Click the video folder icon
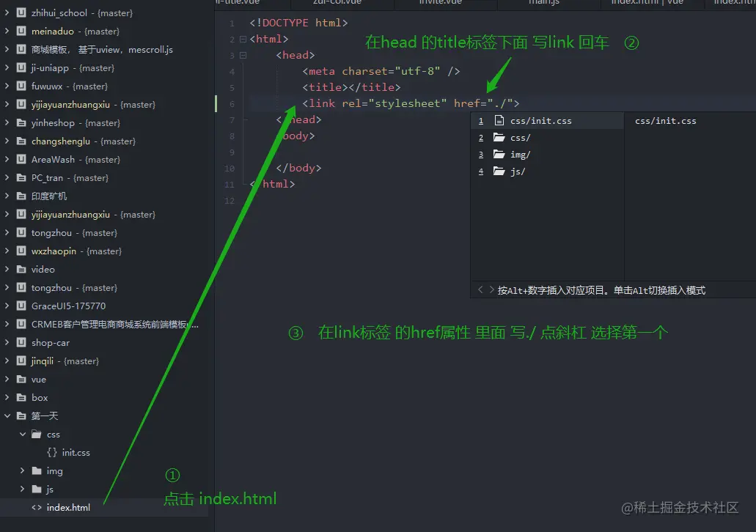This screenshot has height=532, width=756. tap(21, 269)
